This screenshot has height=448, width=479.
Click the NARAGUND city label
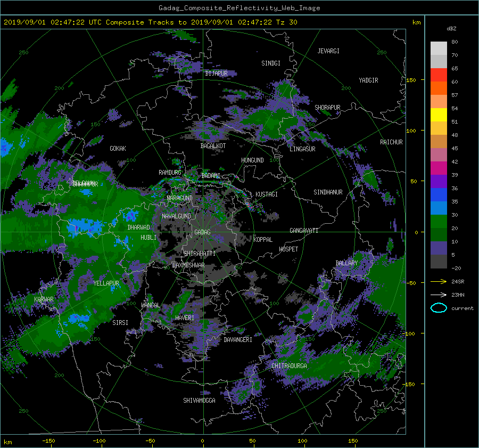click(180, 198)
